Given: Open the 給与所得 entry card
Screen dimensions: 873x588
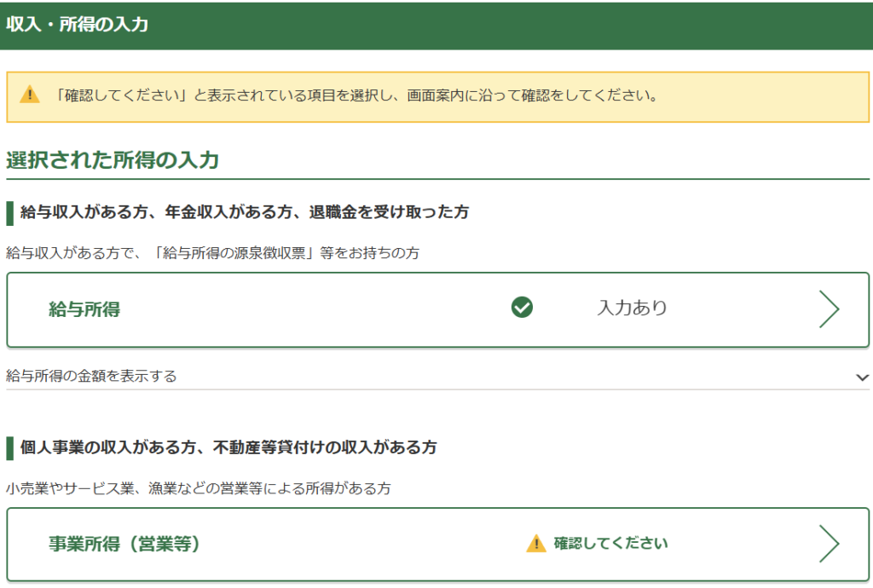Looking at the screenshot, I should click(437, 310).
